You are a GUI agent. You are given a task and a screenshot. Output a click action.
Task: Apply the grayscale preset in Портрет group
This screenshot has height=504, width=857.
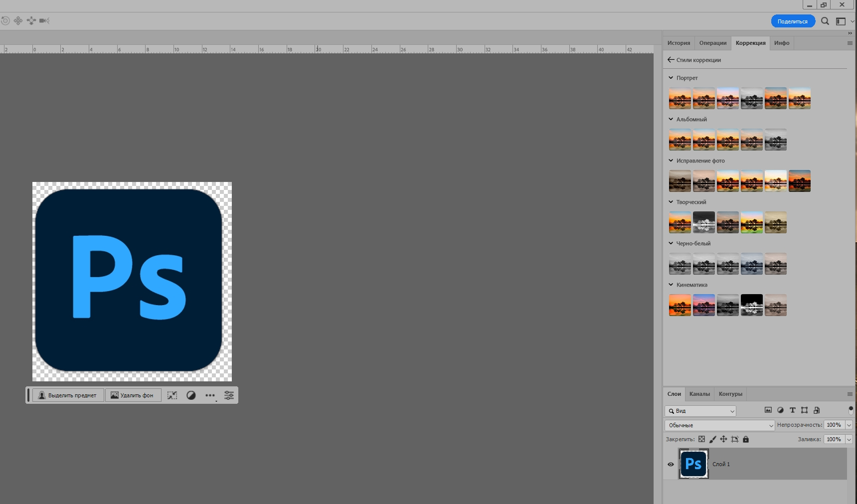(x=752, y=99)
